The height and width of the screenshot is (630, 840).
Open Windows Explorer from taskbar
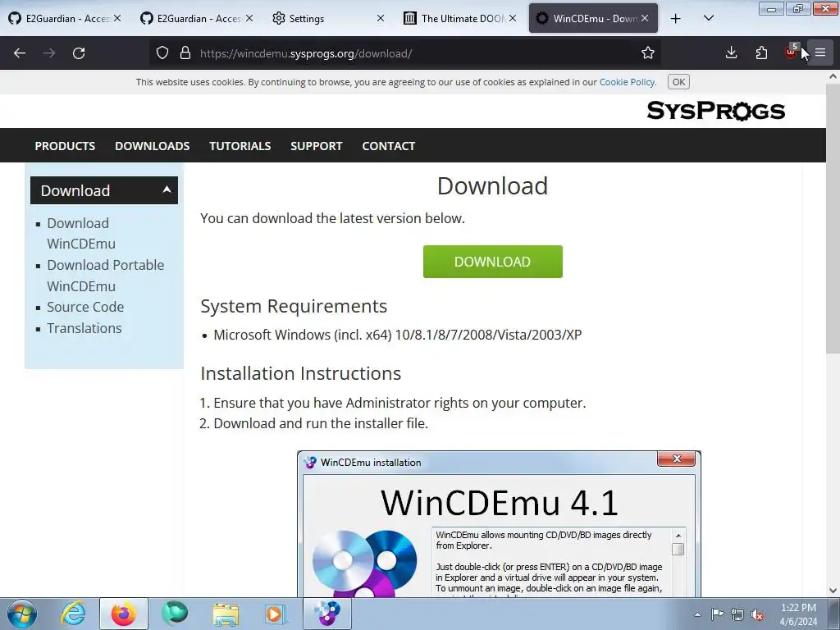[x=226, y=614]
